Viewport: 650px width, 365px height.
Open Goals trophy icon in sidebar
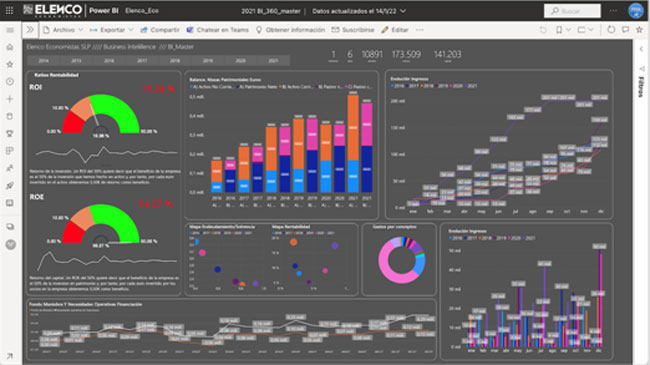10,134
